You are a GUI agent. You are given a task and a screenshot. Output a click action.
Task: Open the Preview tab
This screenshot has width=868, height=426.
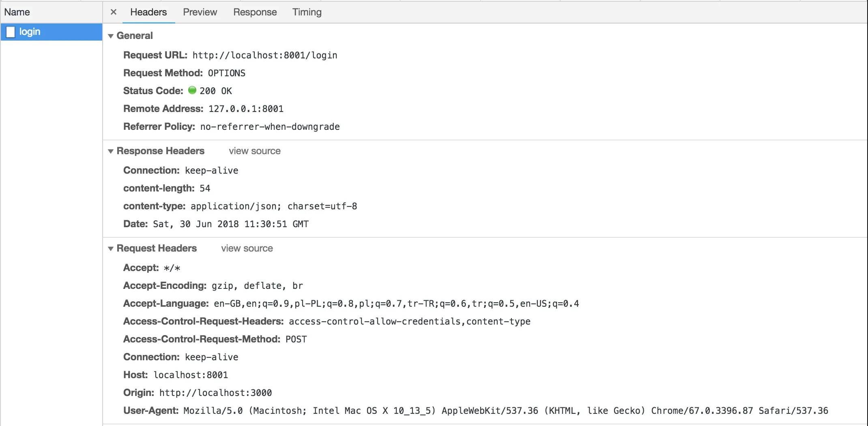coord(200,12)
